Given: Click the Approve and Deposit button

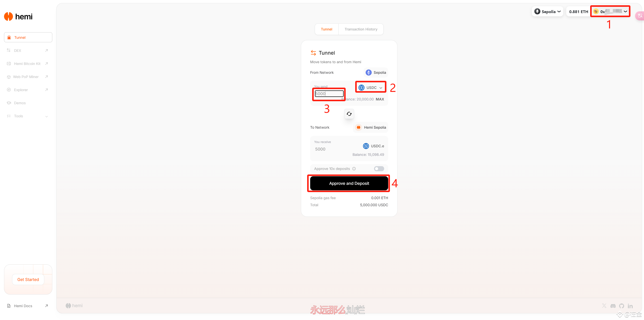Looking at the screenshot, I should pyautogui.click(x=349, y=183).
